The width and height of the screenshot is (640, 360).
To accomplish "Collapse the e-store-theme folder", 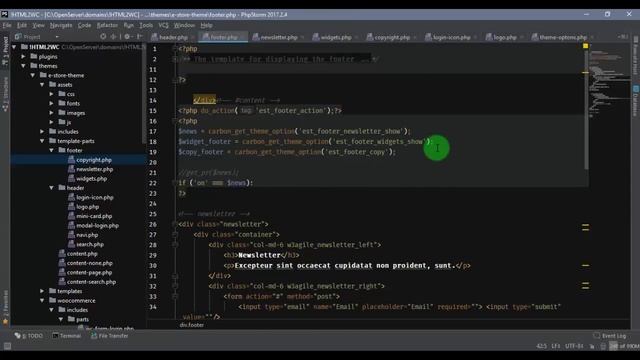I will 33,76.
